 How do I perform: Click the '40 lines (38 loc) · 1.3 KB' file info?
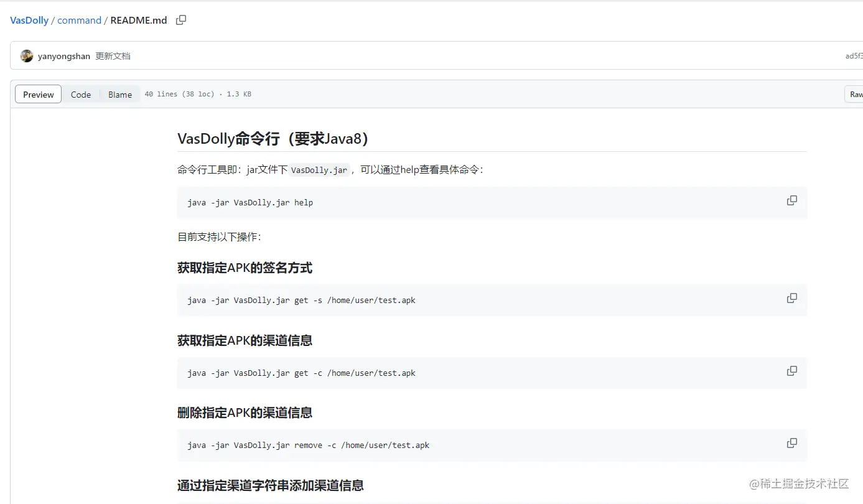tap(198, 95)
